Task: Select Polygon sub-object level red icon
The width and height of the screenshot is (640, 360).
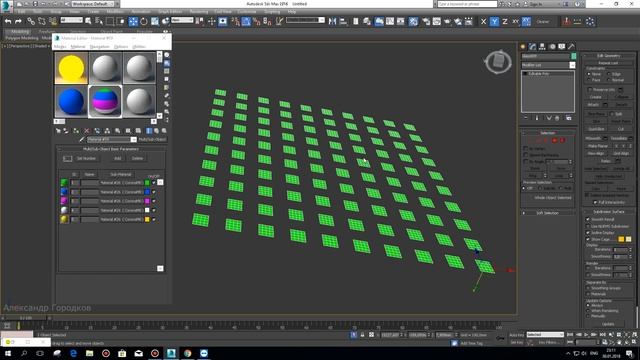Action: coord(554,140)
